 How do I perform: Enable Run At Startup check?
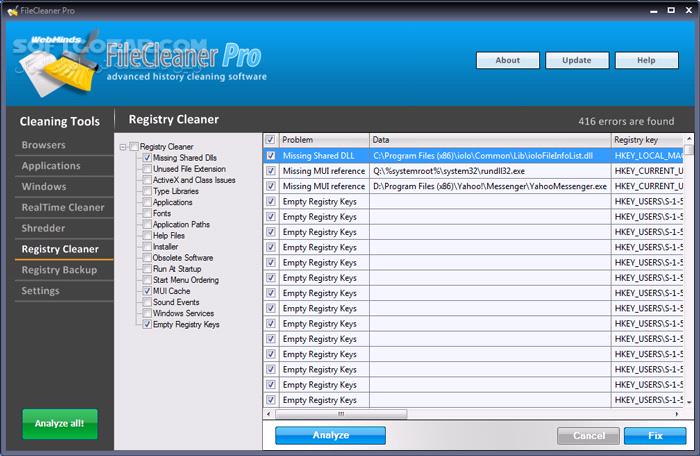(147, 269)
